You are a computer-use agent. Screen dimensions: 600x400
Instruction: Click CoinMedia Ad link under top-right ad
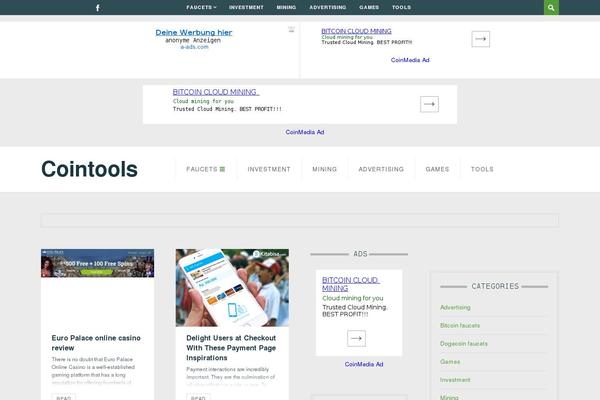tap(410, 60)
